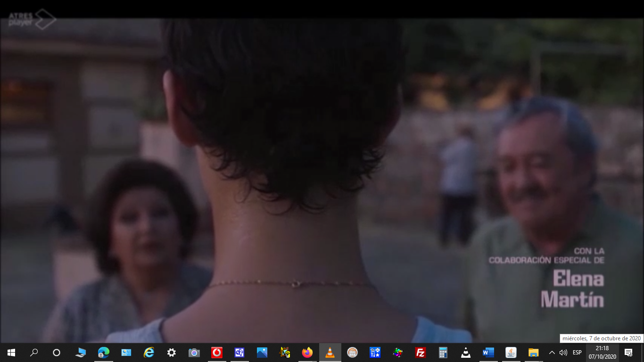Open the Action Center notifications
The height and width of the screenshot is (362, 644).
click(628, 353)
